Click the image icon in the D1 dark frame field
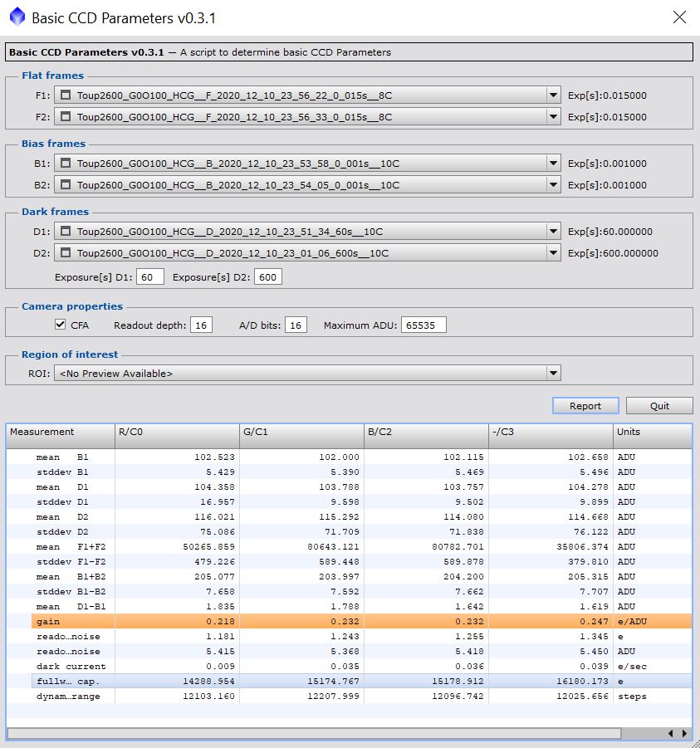This screenshot has height=748, width=700. coord(66,232)
